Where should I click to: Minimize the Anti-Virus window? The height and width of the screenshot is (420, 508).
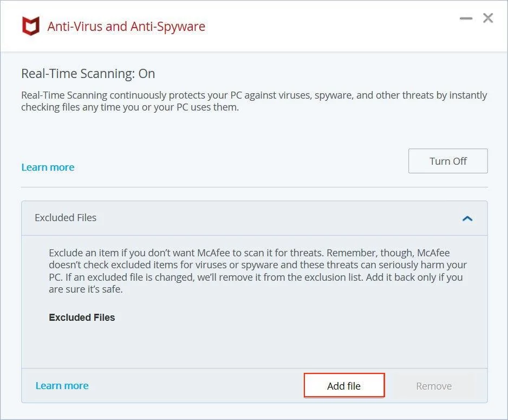pos(466,19)
